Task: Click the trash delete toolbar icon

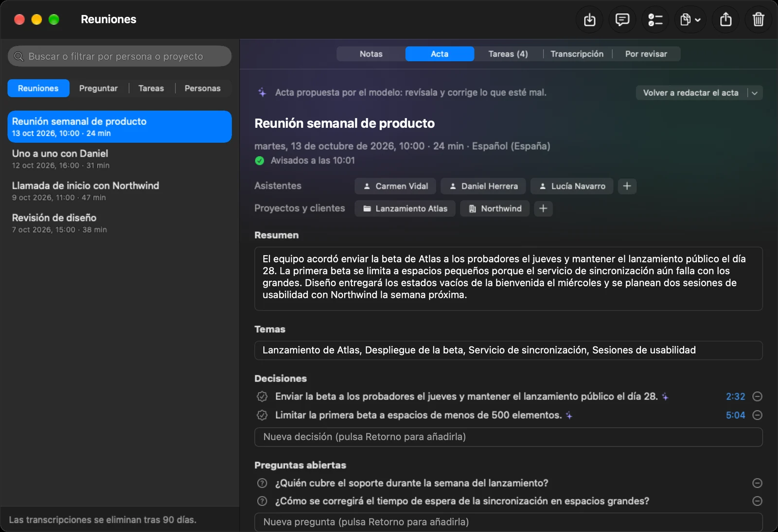Action: pyautogui.click(x=759, y=19)
